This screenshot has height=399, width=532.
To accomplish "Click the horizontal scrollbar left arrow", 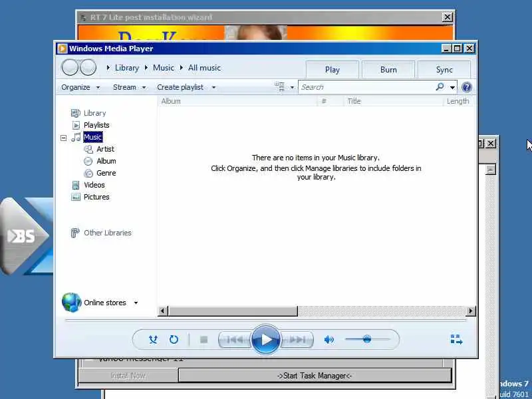I will (163, 311).
